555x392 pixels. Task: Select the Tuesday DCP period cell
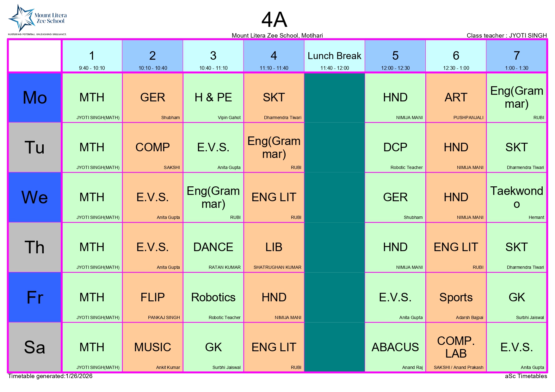pos(395,147)
